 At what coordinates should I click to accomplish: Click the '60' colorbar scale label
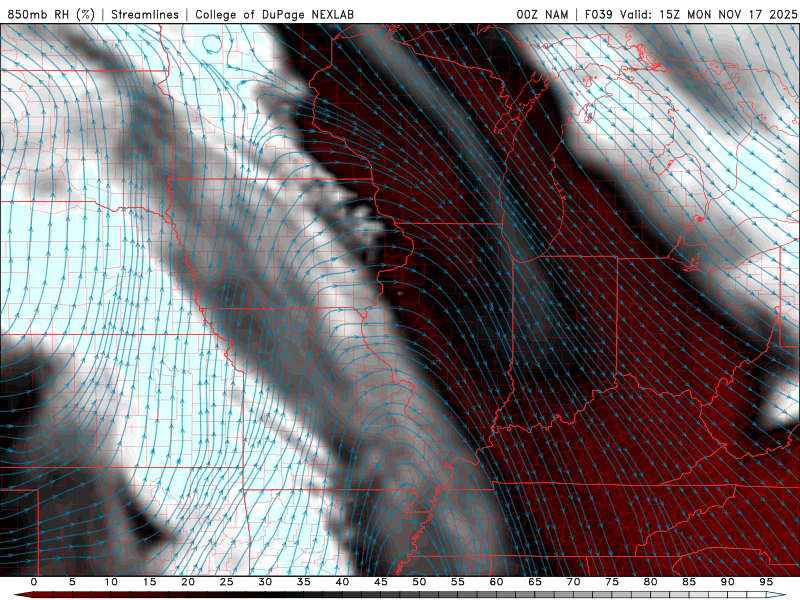496,582
